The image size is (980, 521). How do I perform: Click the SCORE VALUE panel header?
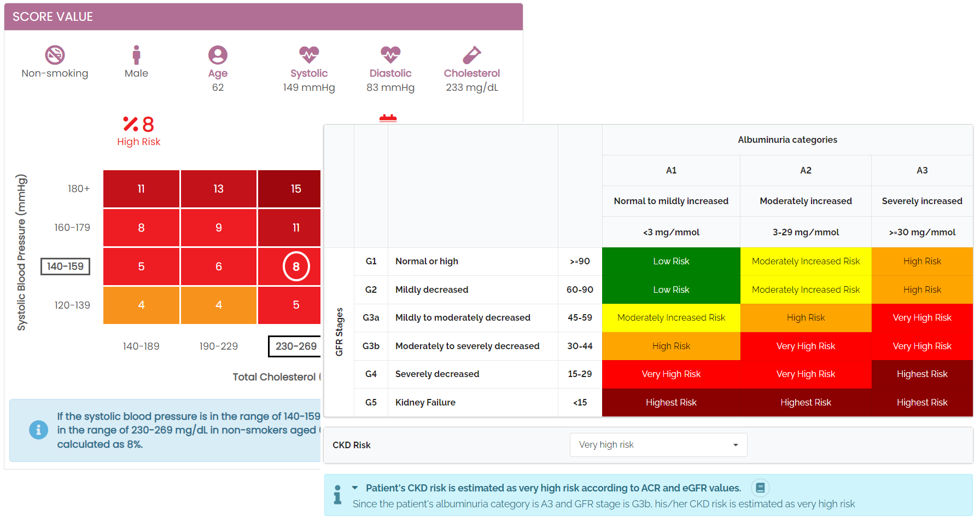[263, 17]
